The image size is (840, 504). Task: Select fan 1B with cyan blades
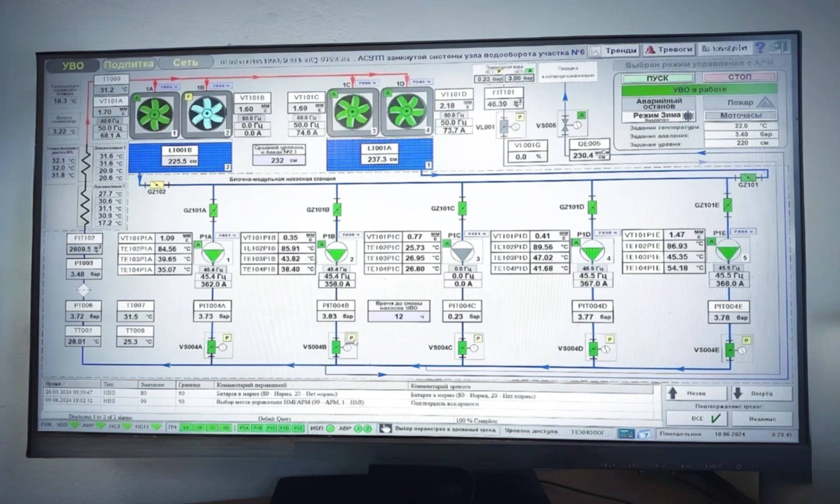207,113
